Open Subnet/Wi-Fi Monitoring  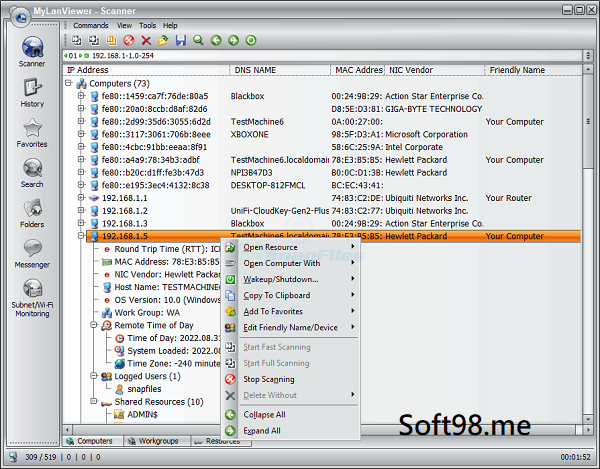point(32,298)
